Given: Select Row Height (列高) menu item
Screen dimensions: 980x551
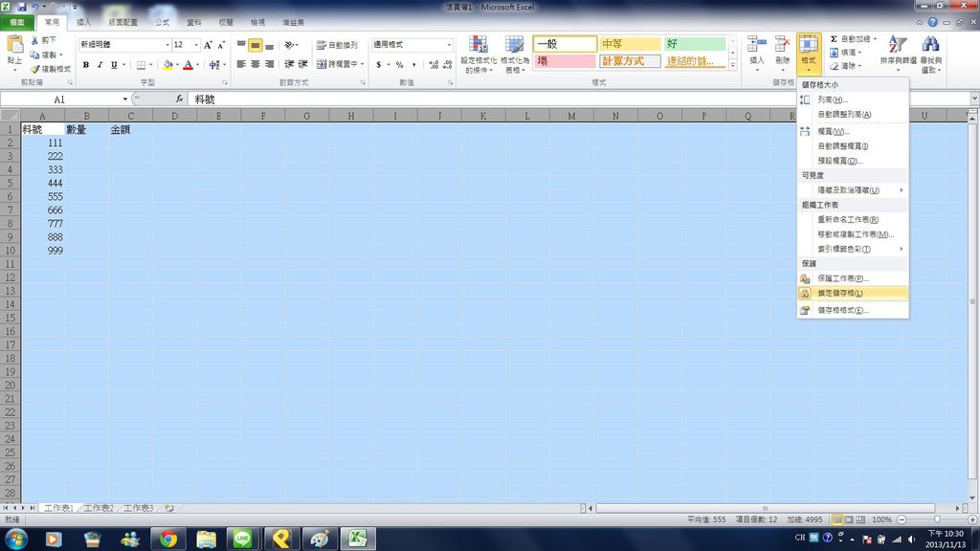Looking at the screenshot, I should [x=853, y=99].
